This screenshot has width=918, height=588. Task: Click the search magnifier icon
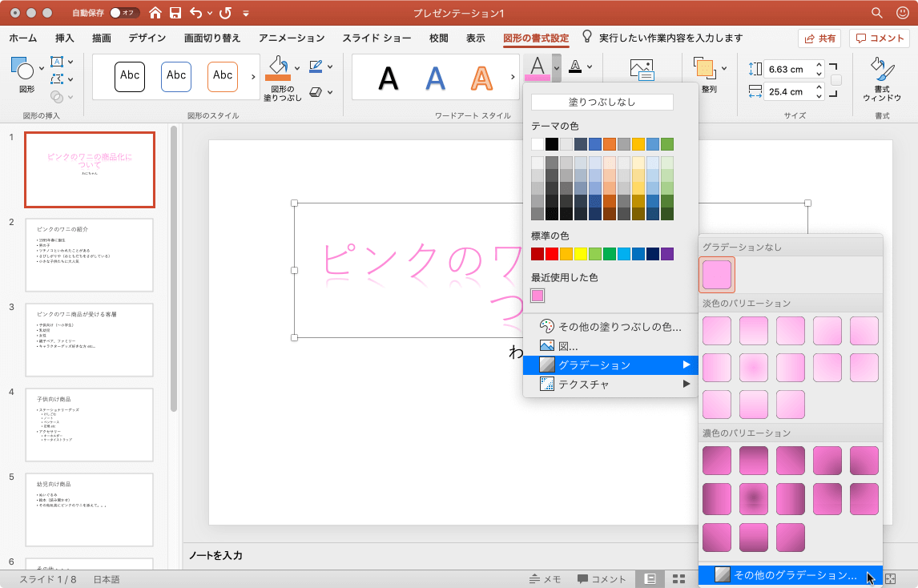click(x=878, y=13)
